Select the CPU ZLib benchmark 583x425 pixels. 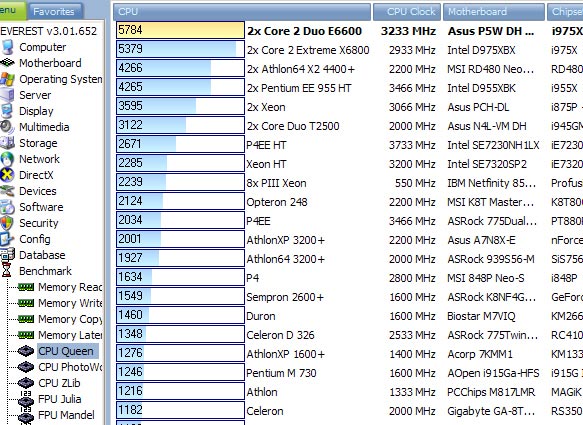[x=59, y=383]
